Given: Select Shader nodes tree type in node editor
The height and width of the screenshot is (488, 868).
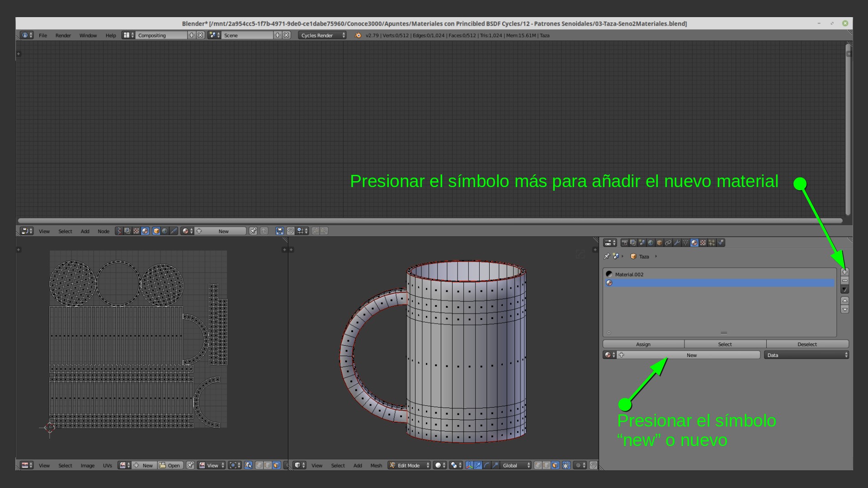Looking at the screenshot, I should point(145,231).
